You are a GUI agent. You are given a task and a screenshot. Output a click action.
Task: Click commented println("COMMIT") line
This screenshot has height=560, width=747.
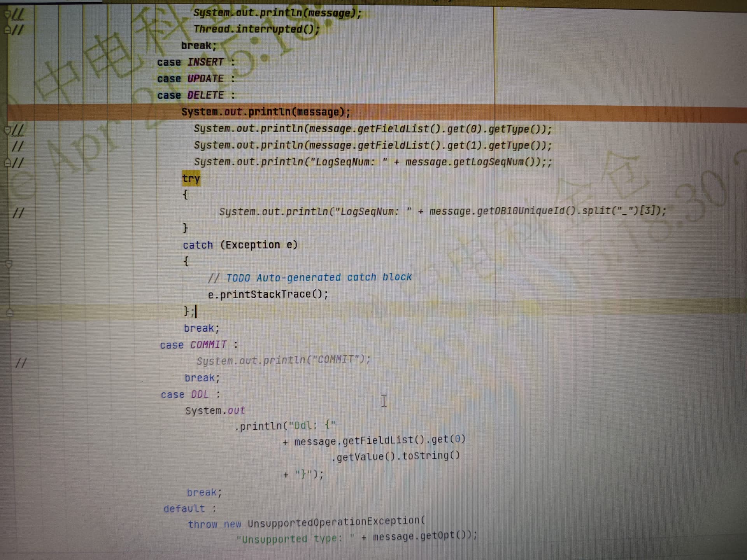[284, 360]
